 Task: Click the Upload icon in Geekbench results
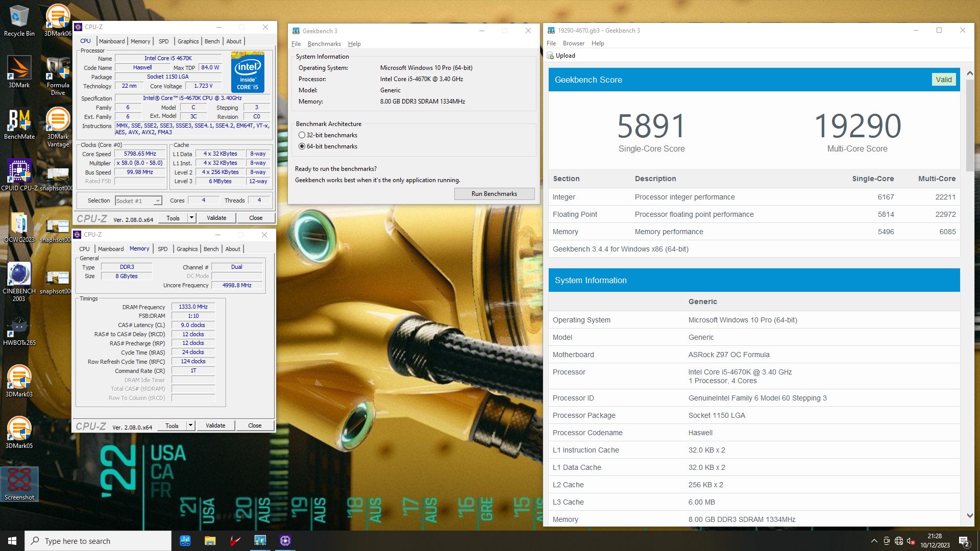click(x=550, y=56)
